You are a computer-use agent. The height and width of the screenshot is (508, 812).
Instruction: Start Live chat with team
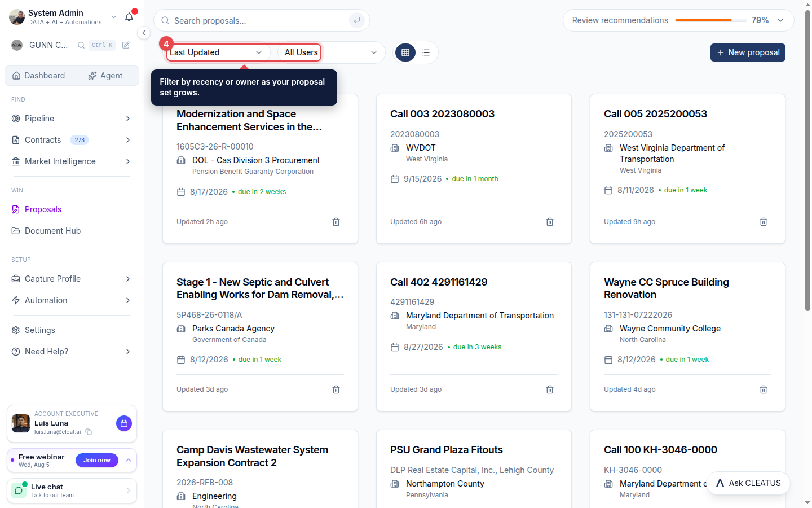click(x=72, y=491)
